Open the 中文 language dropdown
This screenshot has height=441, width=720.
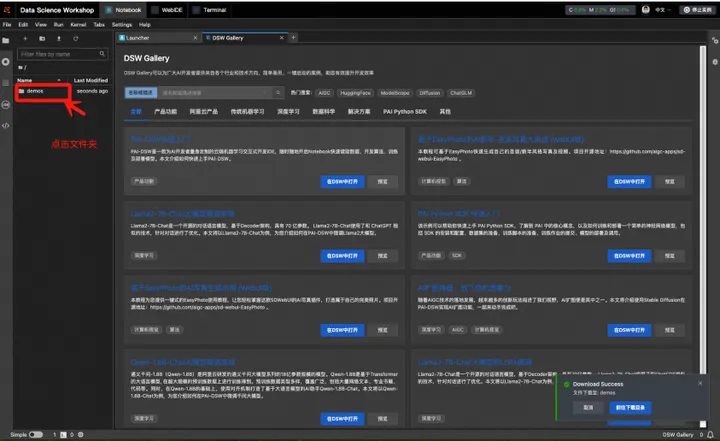click(662, 10)
